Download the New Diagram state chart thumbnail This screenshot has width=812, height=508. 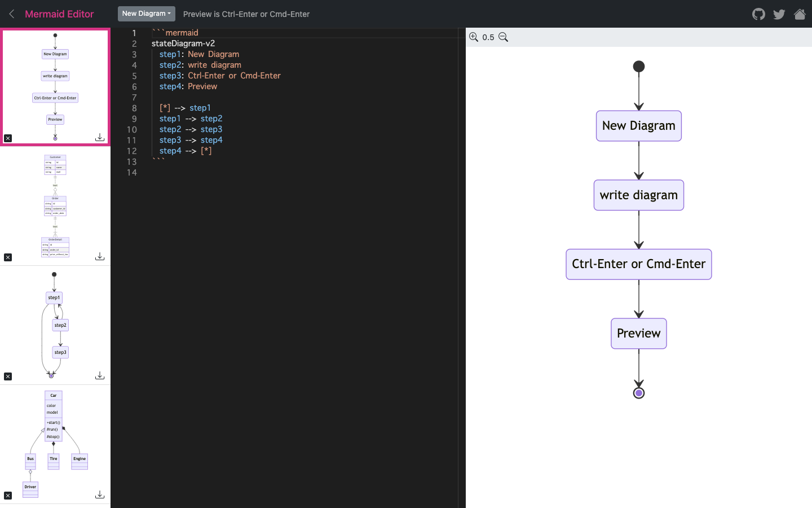coord(100,137)
